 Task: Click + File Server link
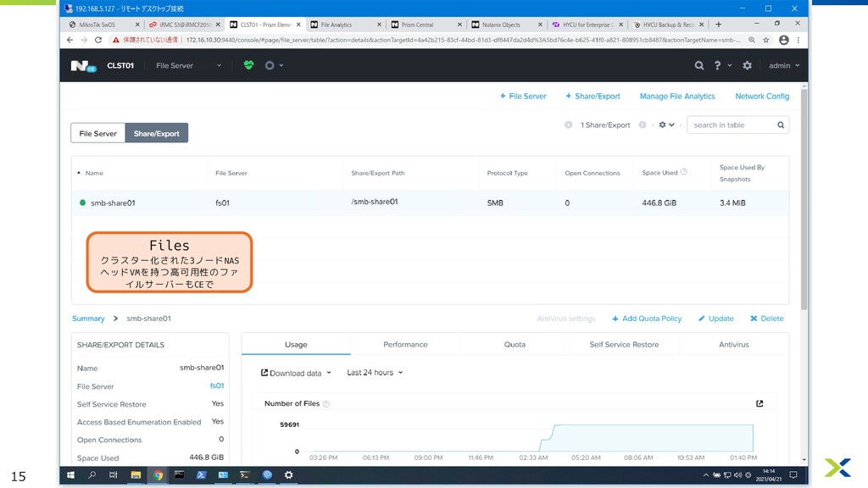coord(523,97)
